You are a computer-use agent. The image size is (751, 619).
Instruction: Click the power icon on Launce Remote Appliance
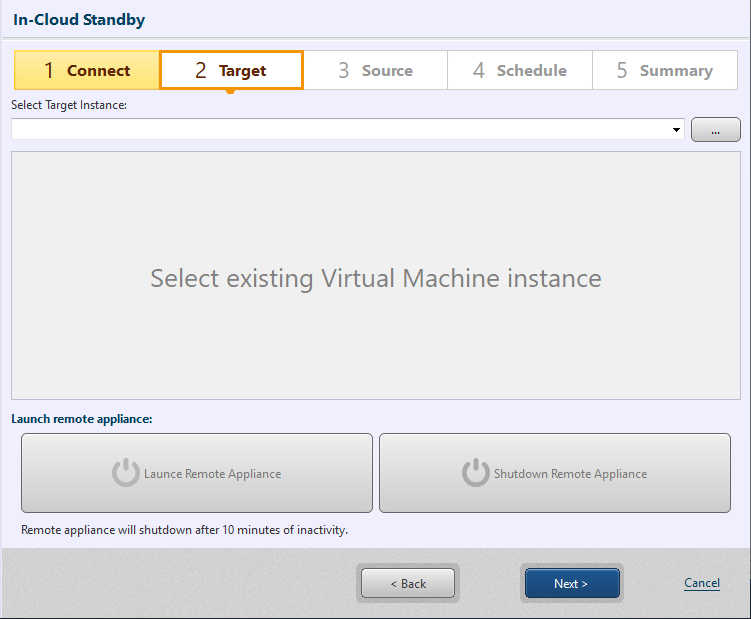click(x=125, y=473)
